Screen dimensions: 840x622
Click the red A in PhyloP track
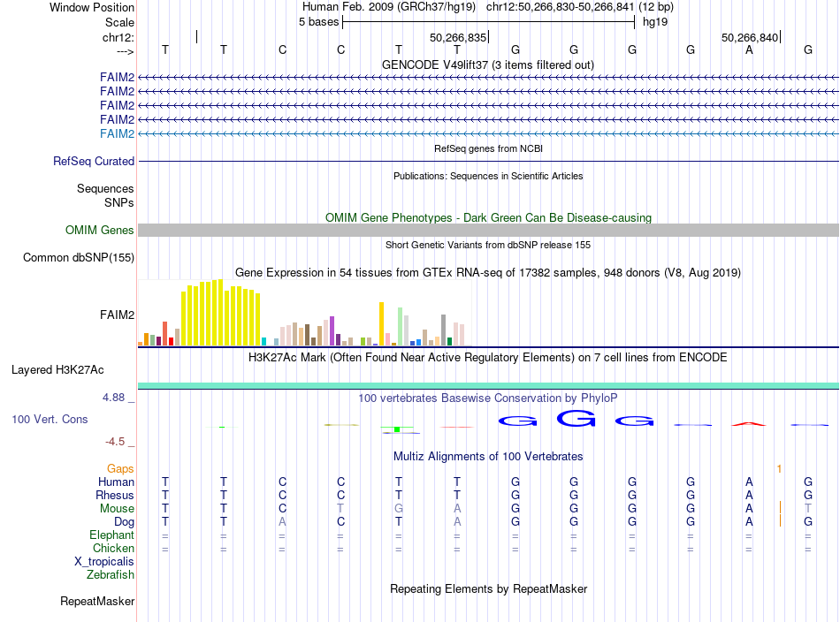click(x=749, y=424)
